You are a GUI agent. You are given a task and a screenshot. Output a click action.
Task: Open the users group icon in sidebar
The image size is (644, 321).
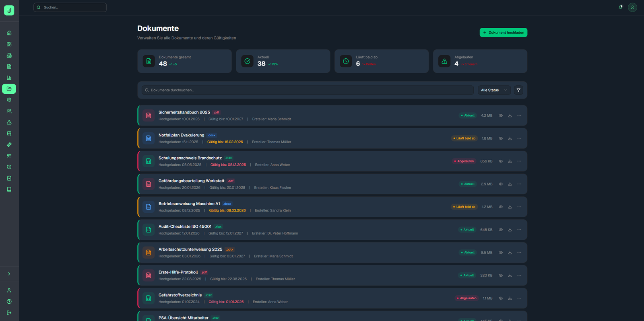pyautogui.click(x=9, y=111)
